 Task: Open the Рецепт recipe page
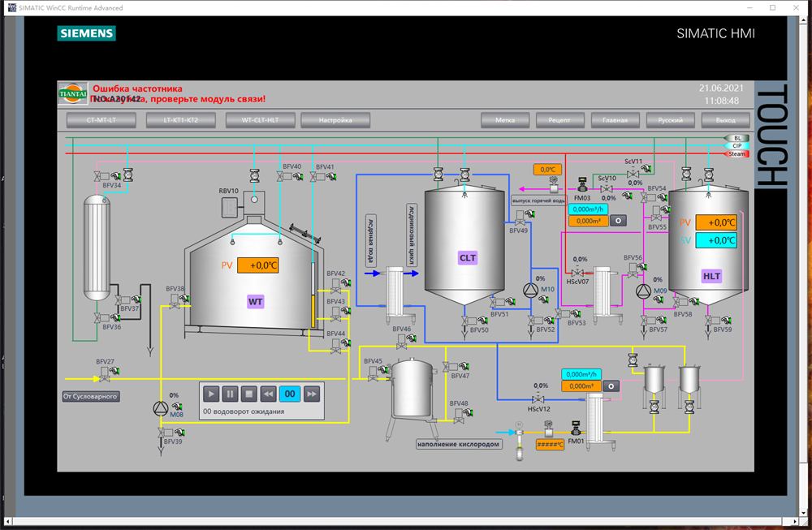pyautogui.click(x=559, y=120)
